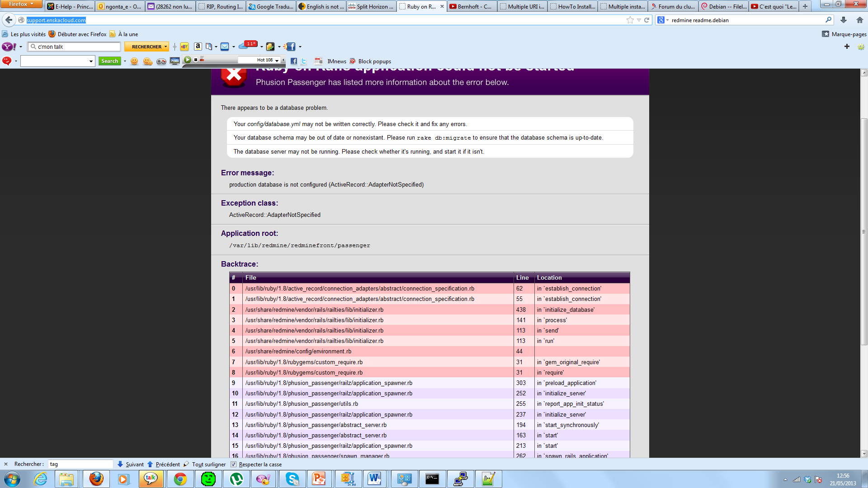Viewport: 868px width, 488px height.
Task: Click the IMnews toolbar button
Action: point(331,61)
